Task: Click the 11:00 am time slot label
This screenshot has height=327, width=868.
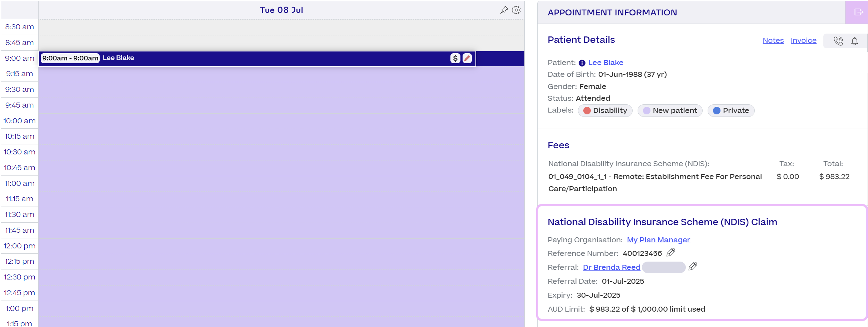Action: 20,183
